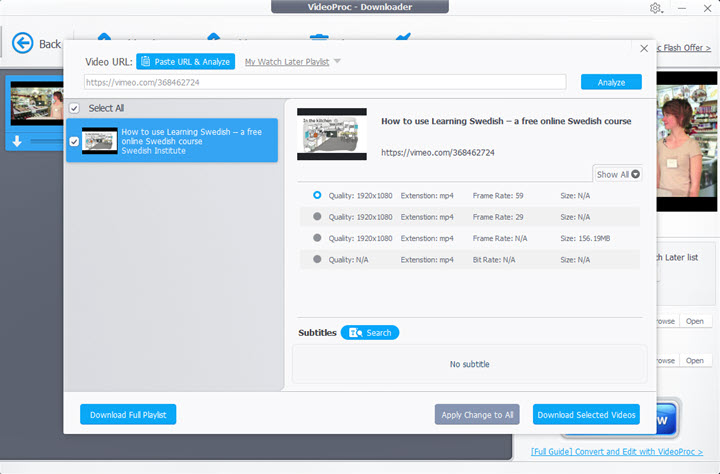
Task: Open Full Guide Convert and Edit link
Action: point(617,451)
